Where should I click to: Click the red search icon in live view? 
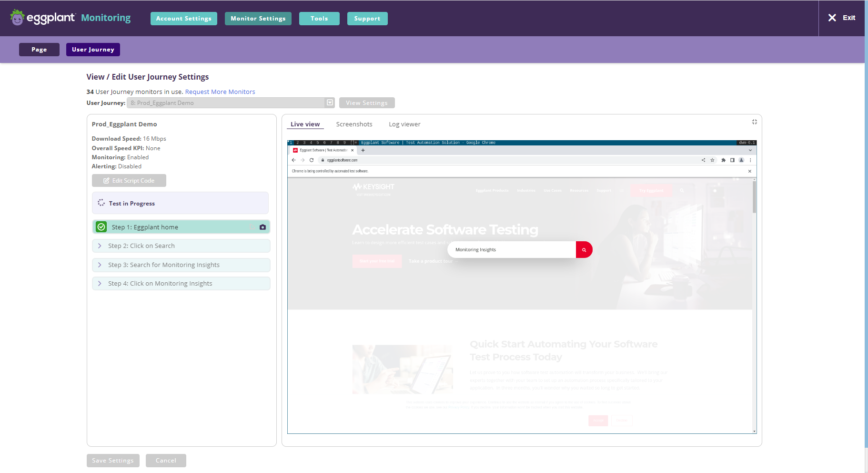pos(584,249)
